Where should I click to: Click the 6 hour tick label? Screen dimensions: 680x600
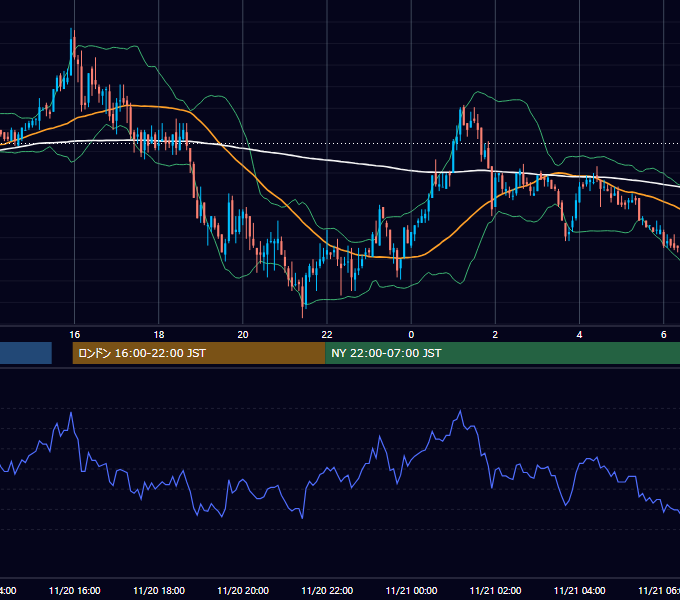click(664, 334)
